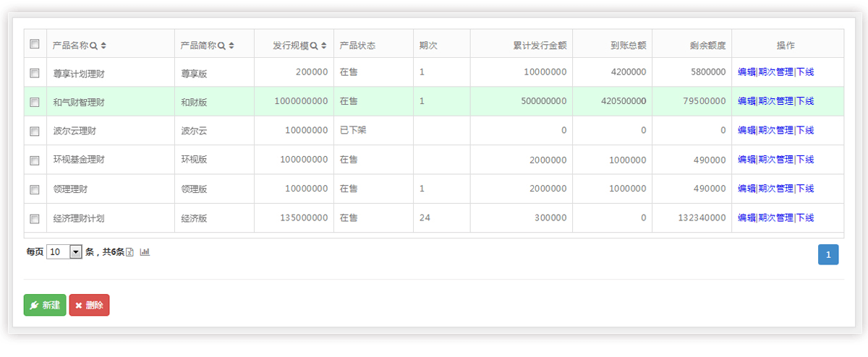
Task: Click 下线 link for 和气财智理财
Action: 805,101
